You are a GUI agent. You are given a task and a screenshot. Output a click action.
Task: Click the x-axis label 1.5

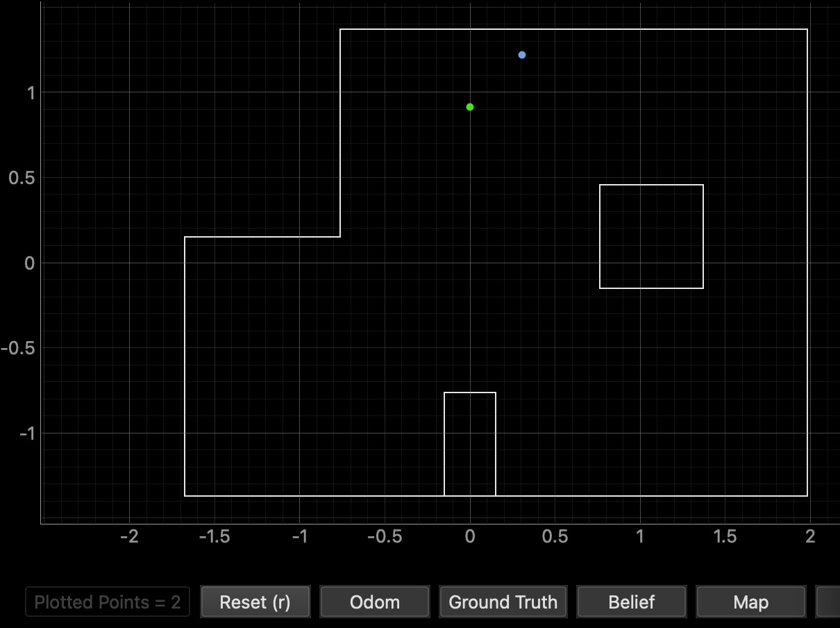(725, 537)
